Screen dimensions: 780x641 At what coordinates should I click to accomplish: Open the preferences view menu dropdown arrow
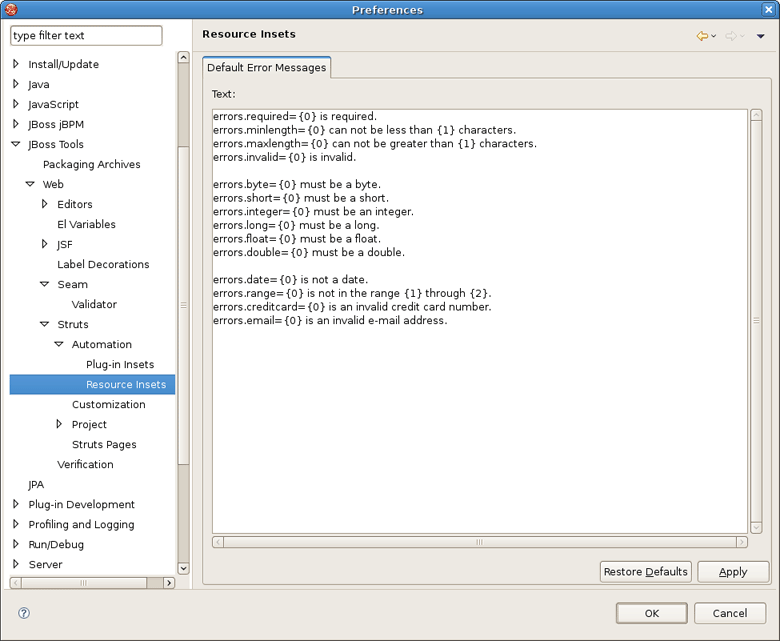click(760, 37)
